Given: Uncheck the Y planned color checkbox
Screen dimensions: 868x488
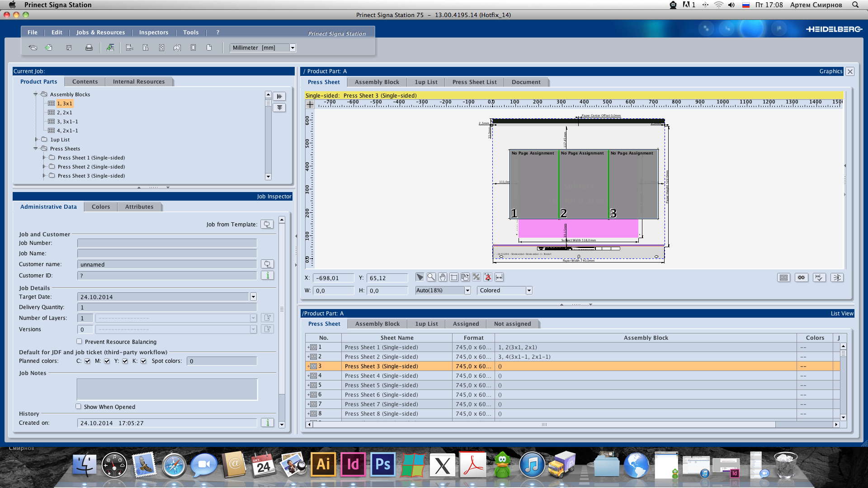Looking at the screenshot, I should coord(125,361).
